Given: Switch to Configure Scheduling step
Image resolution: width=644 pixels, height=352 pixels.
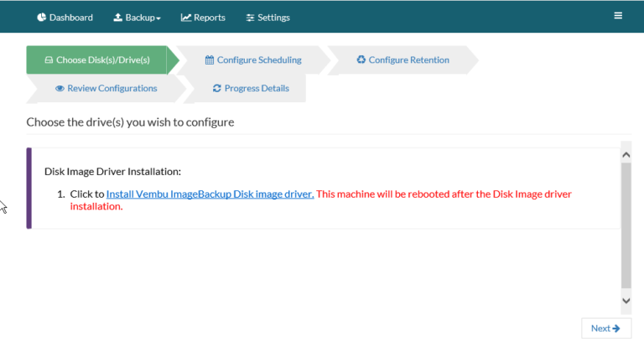Looking at the screenshot, I should tap(253, 60).
